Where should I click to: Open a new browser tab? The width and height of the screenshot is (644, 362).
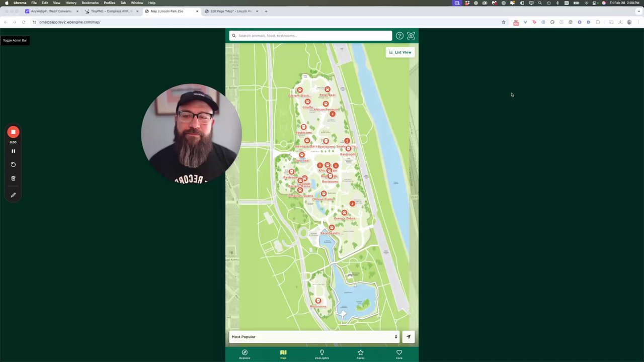click(266, 11)
